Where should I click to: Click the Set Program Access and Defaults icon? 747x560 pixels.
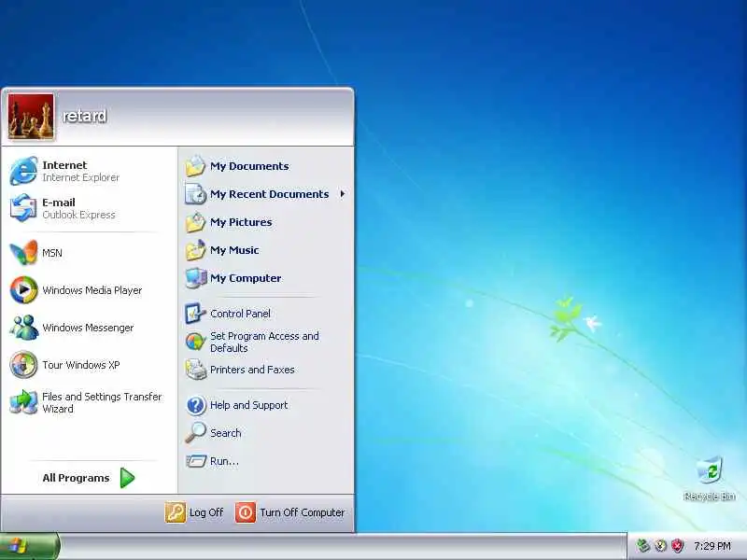click(x=195, y=342)
